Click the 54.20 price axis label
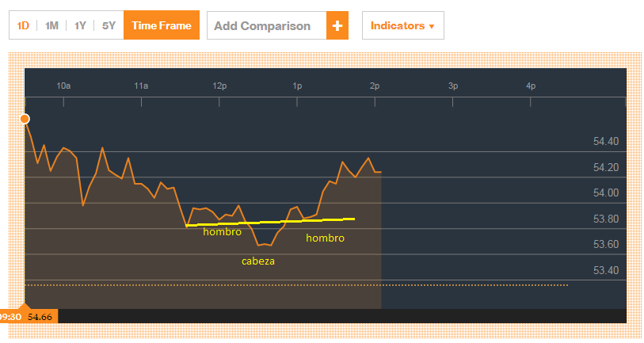The width and height of the screenshot is (644, 343). click(606, 168)
